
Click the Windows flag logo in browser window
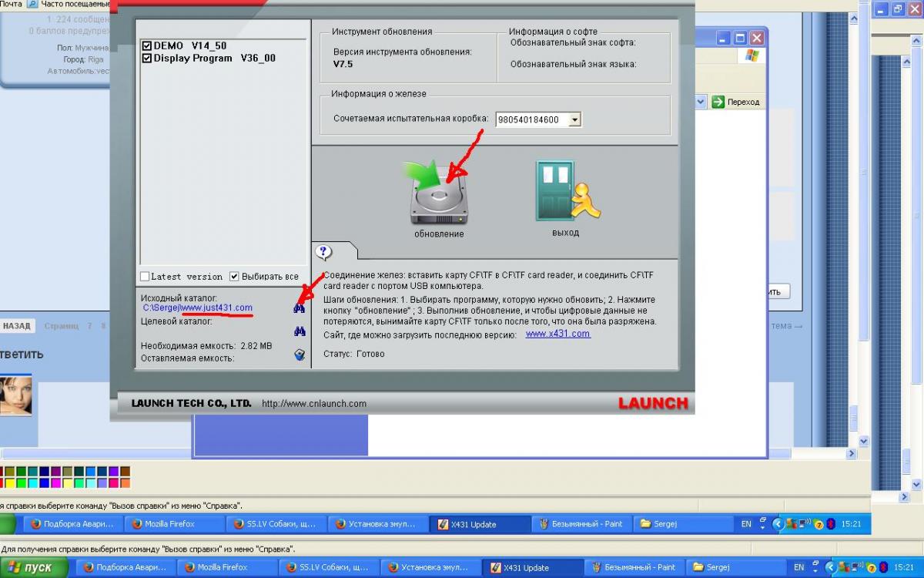[x=752, y=55]
